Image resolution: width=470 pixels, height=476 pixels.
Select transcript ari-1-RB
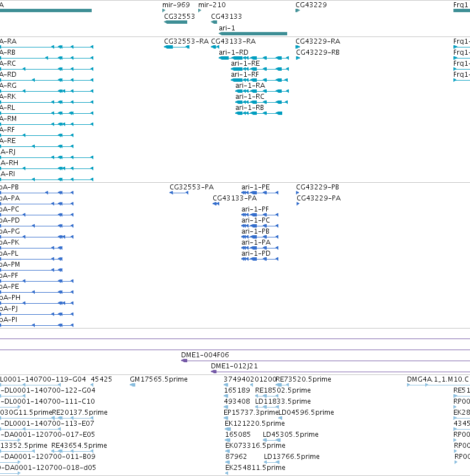(x=258, y=113)
